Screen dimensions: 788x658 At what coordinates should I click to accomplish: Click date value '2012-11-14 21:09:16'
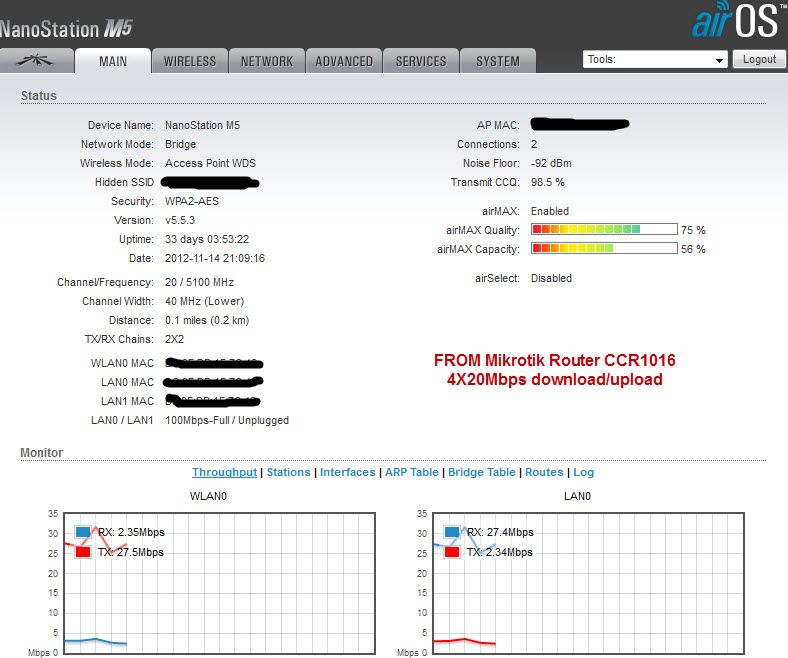tap(215, 258)
